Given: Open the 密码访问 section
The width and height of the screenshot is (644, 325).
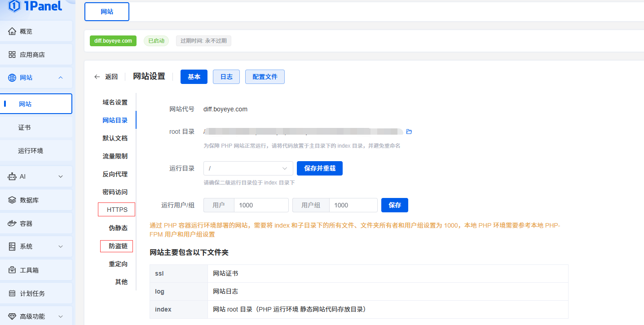Looking at the screenshot, I should coord(115,192).
